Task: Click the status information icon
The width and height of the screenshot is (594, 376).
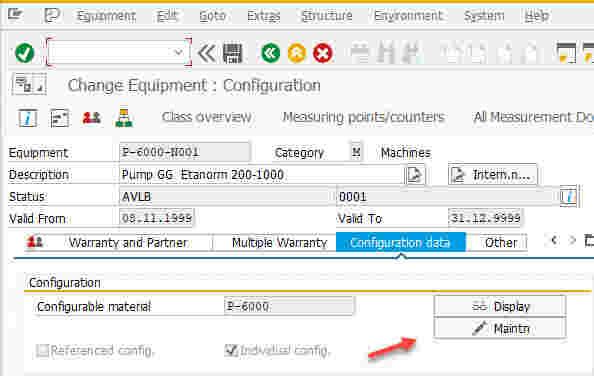Action: click(x=568, y=196)
